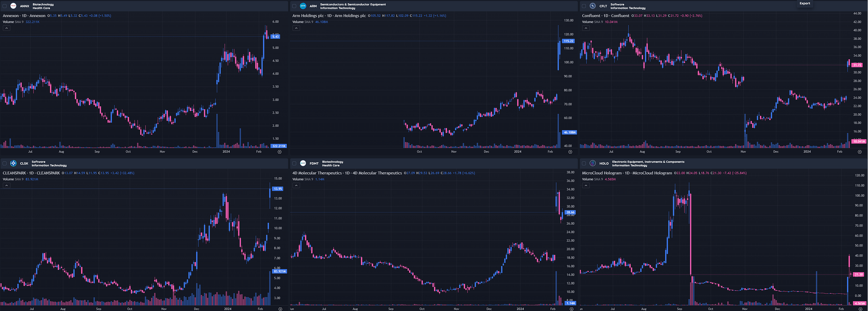Click the HOLO ticker symbol
The image size is (868, 311).
tap(604, 164)
